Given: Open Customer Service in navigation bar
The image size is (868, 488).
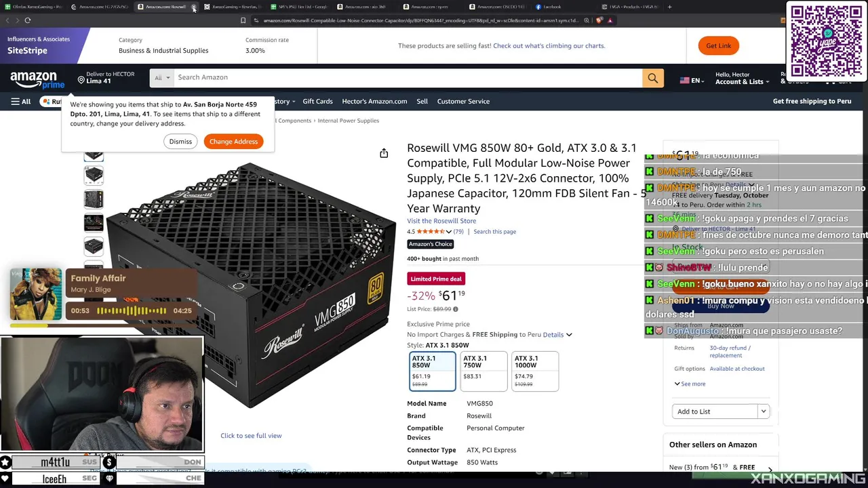Looking at the screenshot, I should [463, 102].
